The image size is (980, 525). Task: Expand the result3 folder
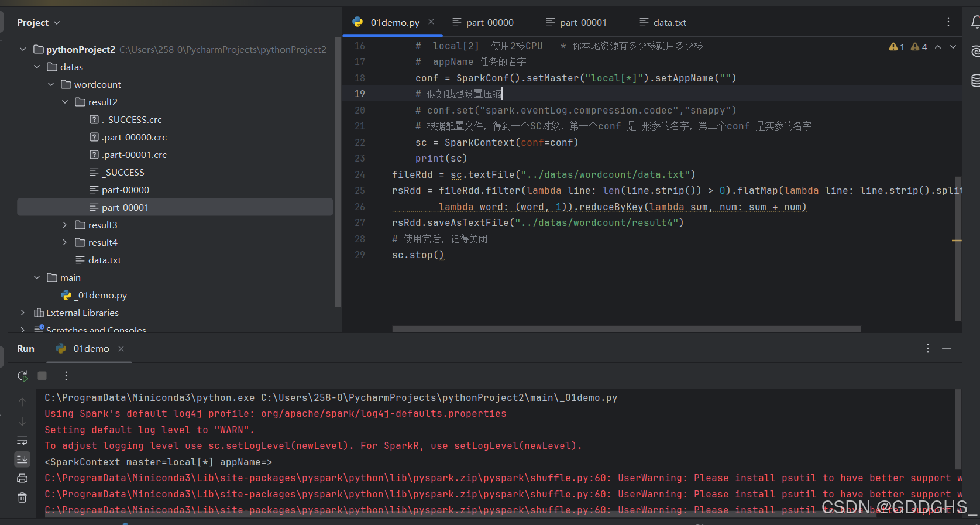pyautogui.click(x=65, y=225)
